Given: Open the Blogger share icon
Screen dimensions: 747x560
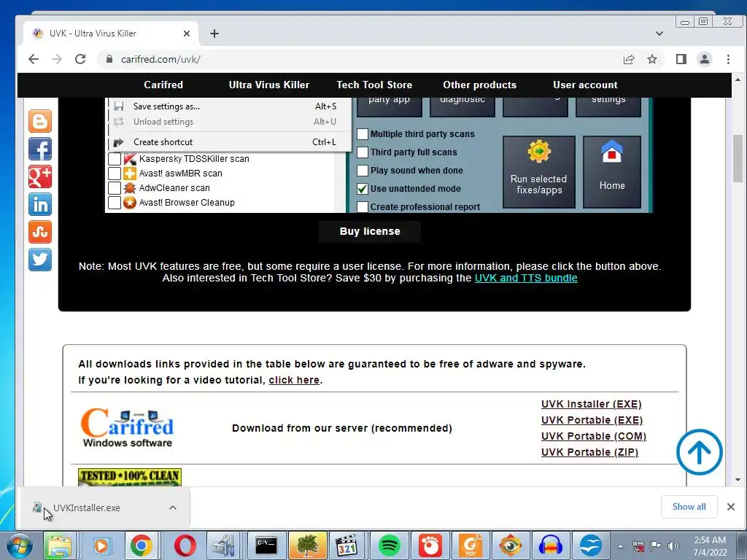Looking at the screenshot, I should [40, 121].
